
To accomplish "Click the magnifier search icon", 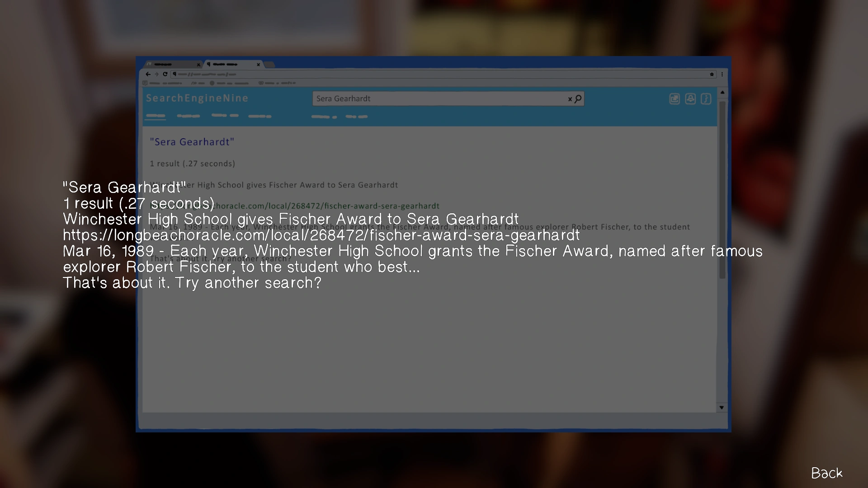I will [x=578, y=99].
